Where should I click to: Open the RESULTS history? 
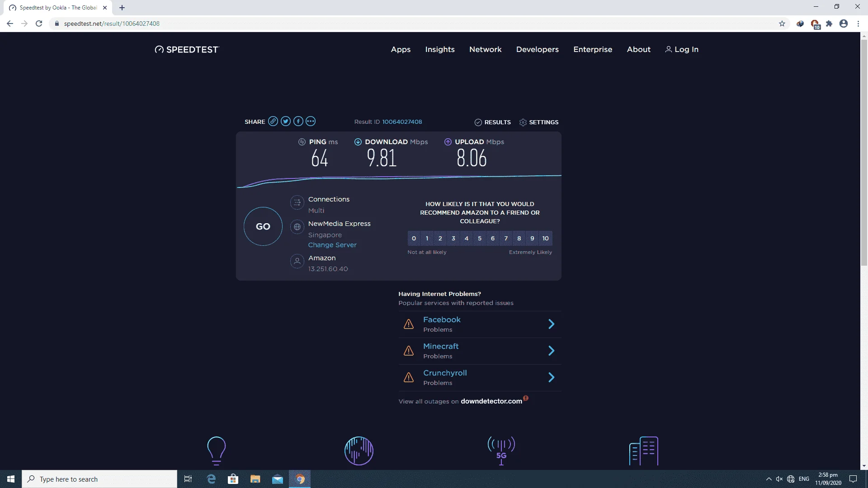click(492, 122)
